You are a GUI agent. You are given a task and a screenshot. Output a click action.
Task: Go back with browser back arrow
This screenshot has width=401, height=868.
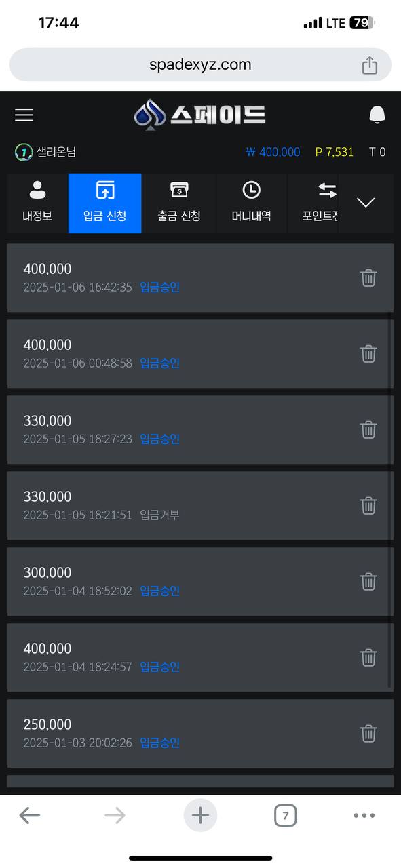(29, 816)
